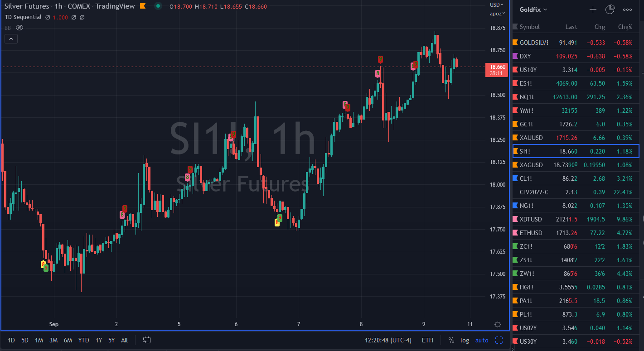Click the orange flag next to TradingView title
The height and width of the screenshot is (351, 644).
click(x=143, y=6)
